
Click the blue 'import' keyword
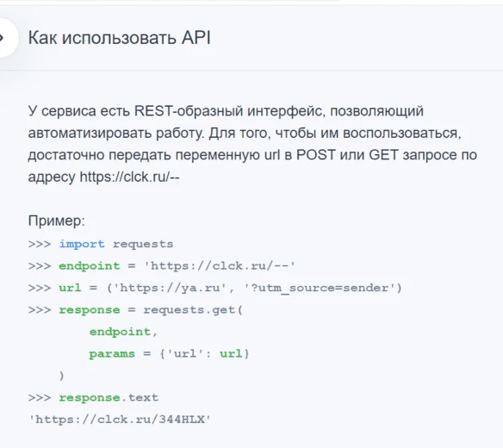click(82, 244)
